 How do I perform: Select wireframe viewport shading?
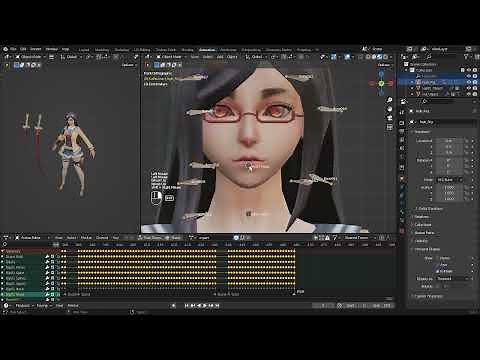coord(368,57)
